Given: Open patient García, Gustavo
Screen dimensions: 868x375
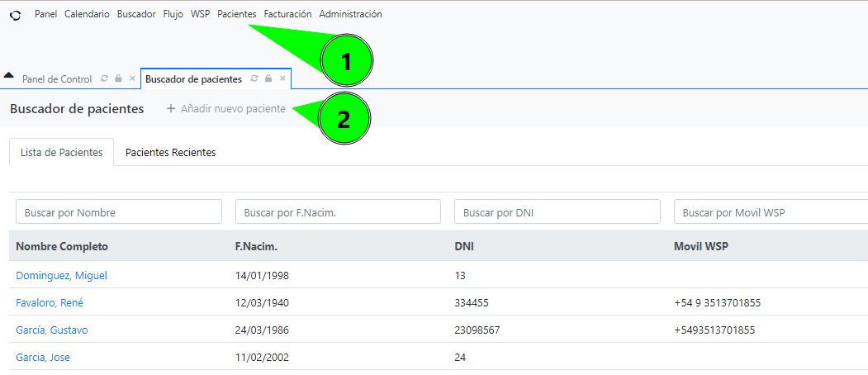Looking at the screenshot, I should click(52, 330).
